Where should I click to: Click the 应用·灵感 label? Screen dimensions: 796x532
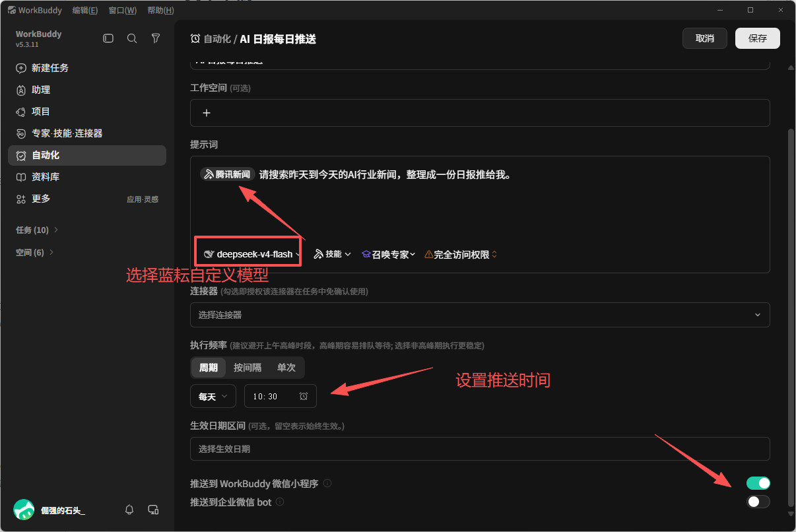(x=143, y=199)
